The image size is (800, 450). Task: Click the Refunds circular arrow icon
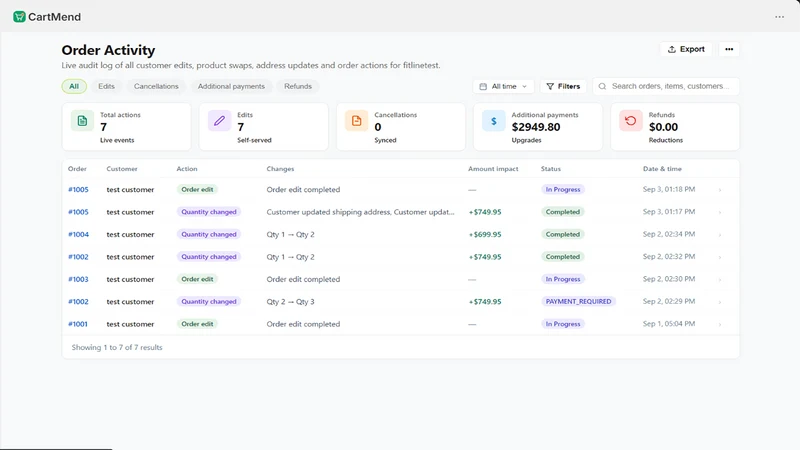(x=631, y=121)
